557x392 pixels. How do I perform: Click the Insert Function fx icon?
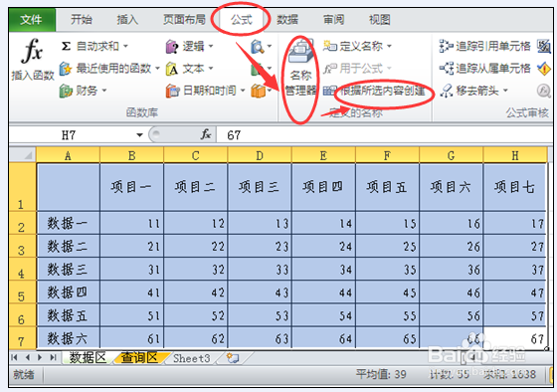click(32, 52)
